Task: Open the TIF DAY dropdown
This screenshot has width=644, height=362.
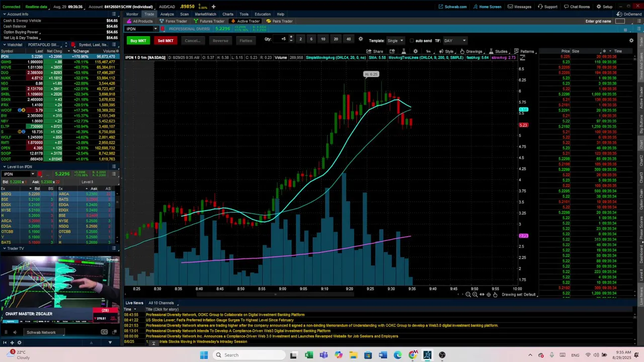Action: click(455, 41)
